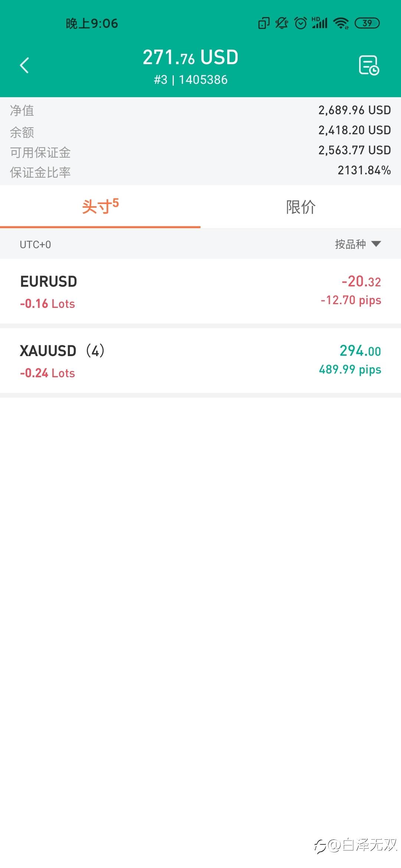Screen dimensions: 401x868
Task: Tap the XAUUSD 294.00 profit value
Action: [360, 351]
